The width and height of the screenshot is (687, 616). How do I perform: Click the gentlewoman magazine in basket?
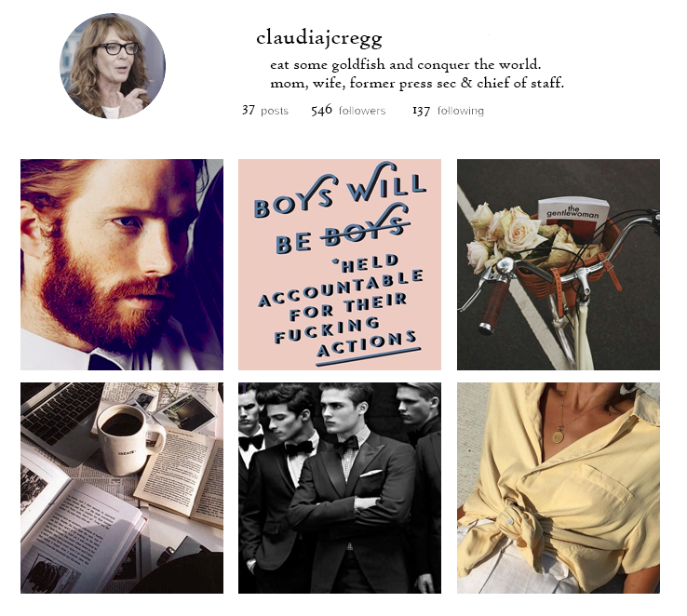tap(573, 219)
